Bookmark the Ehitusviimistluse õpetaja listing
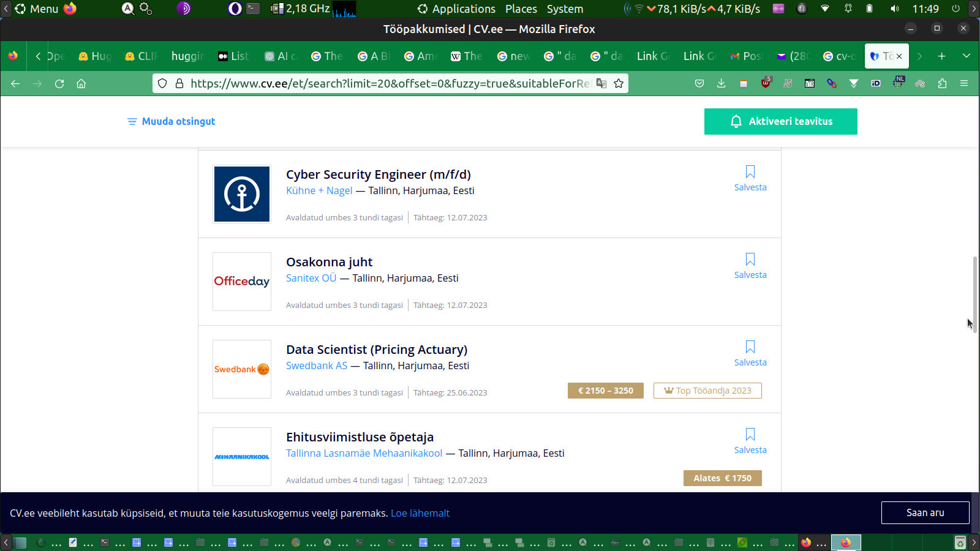 pos(750,441)
